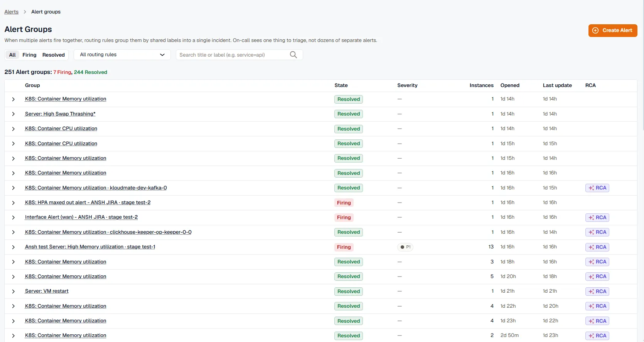The width and height of the screenshot is (644, 342).
Task: Click instance count 13
Action: pyautogui.click(x=491, y=247)
